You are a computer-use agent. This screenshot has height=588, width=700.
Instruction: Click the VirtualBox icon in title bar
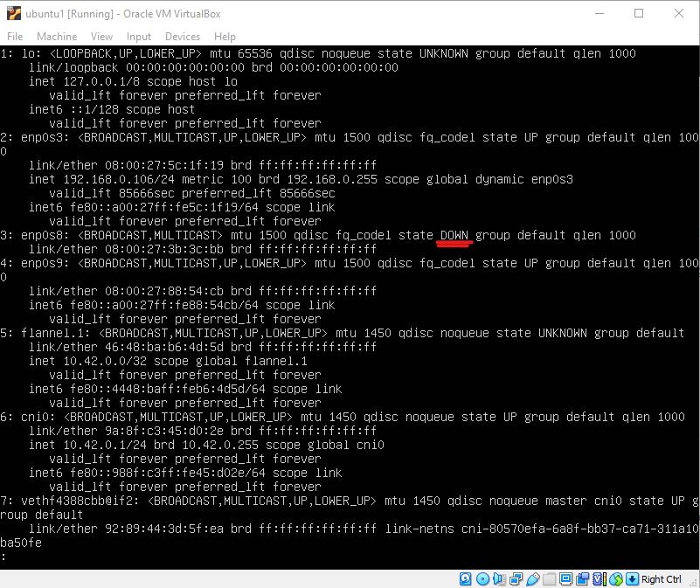pyautogui.click(x=14, y=13)
